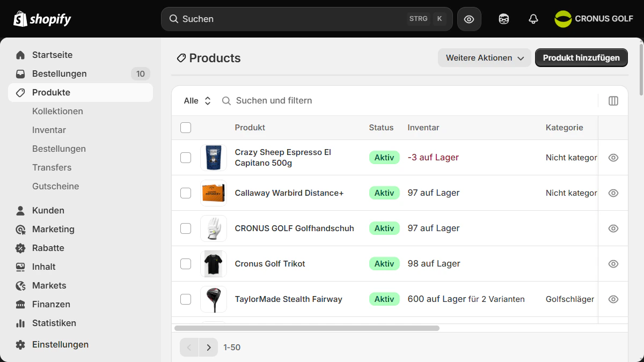Check the Crazy Sheep Espresso row checkbox
The image size is (644, 362).
[186, 158]
